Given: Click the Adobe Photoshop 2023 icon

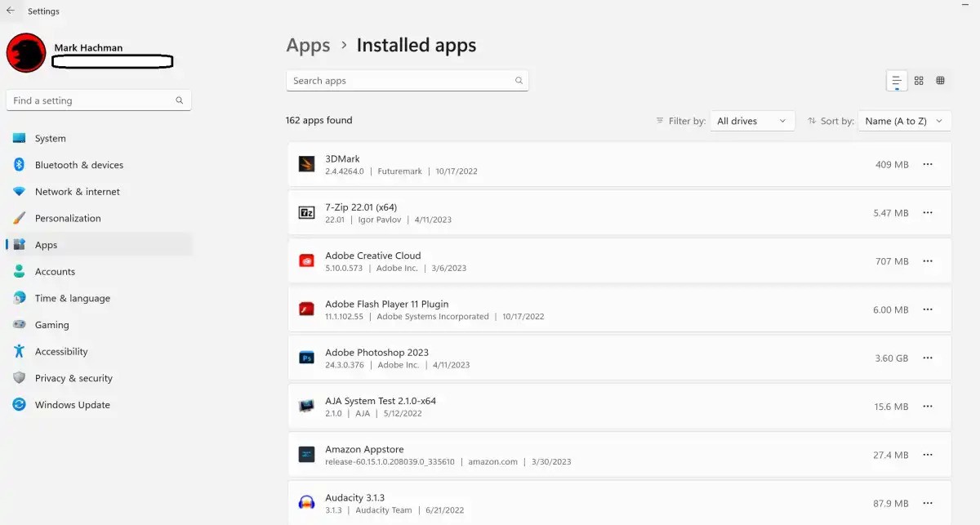Looking at the screenshot, I should [x=306, y=358].
